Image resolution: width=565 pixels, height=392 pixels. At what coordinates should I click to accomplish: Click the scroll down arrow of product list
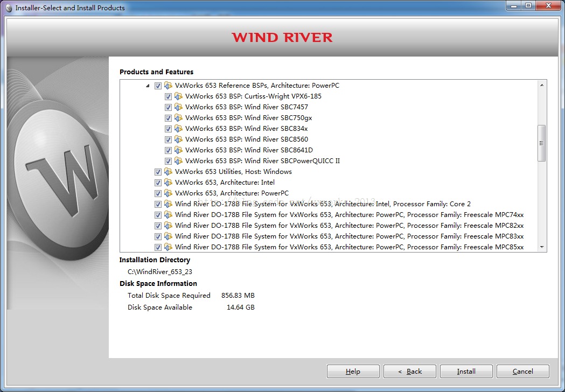pos(542,247)
